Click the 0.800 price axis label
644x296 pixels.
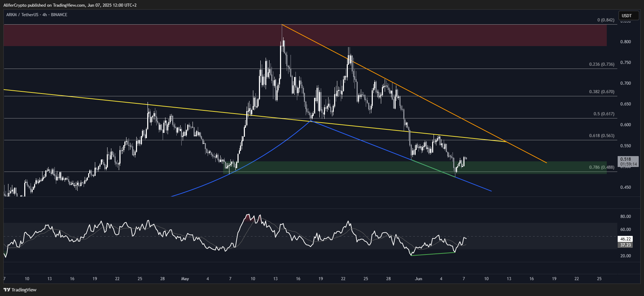click(x=625, y=42)
